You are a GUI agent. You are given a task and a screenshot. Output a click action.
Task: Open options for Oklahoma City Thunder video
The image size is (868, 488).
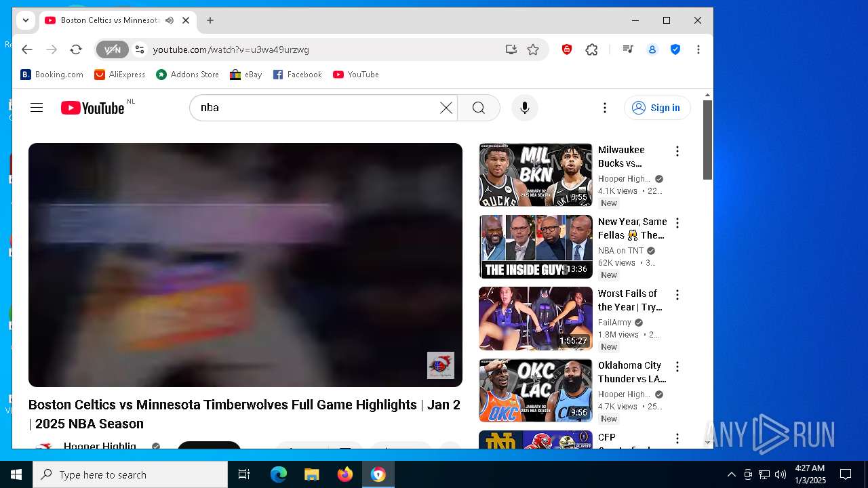pyautogui.click(x=677, y=367)
